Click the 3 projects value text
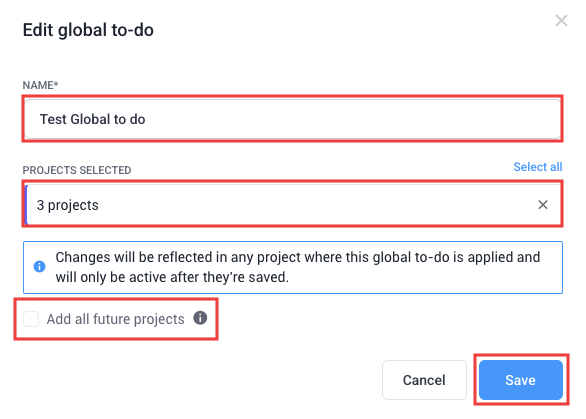 (x=68, y=205)
